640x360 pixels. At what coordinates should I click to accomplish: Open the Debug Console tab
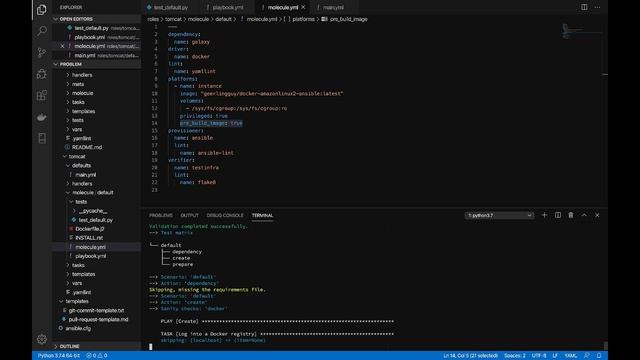225,215
